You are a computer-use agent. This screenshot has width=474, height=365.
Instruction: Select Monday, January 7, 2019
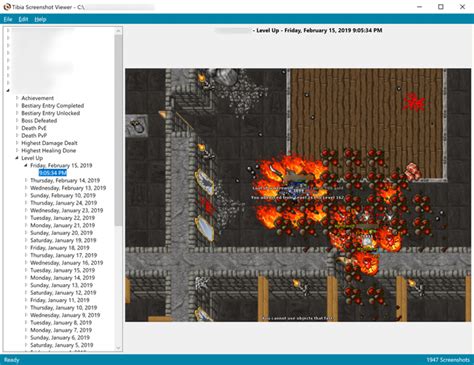(61, 330)
